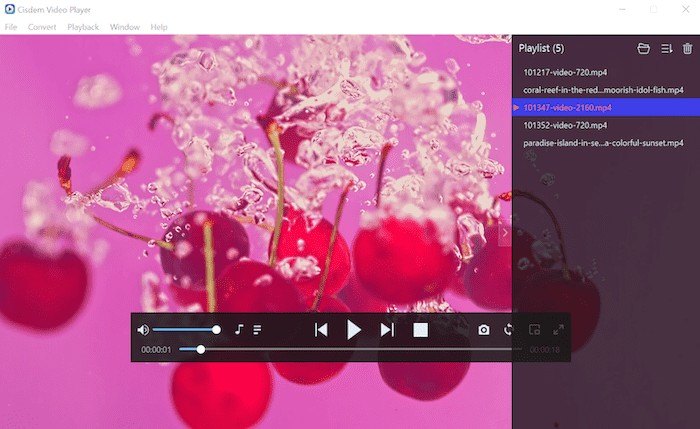Image resolution: width=700 pixels, height=429 pixels.
Task: Skip to the previous video
Action: coord(321,330)
